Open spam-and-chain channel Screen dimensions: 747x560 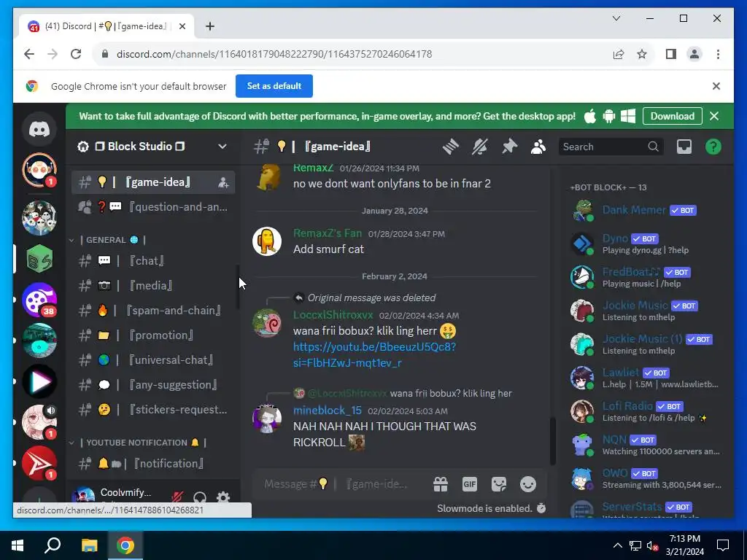point(153,311)
